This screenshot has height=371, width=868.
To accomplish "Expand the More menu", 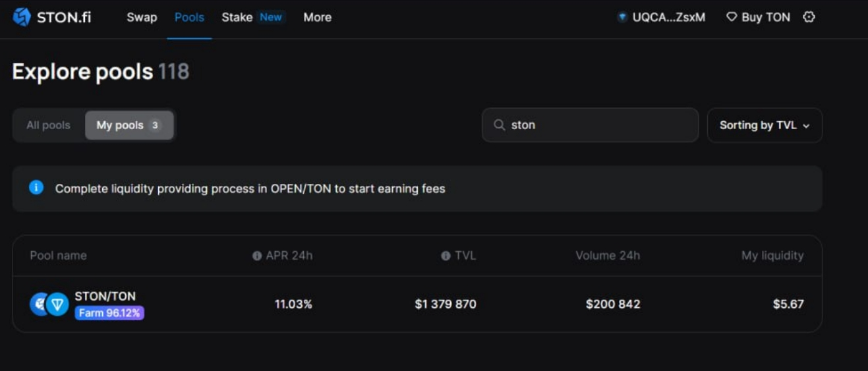I will click(317, 18).
